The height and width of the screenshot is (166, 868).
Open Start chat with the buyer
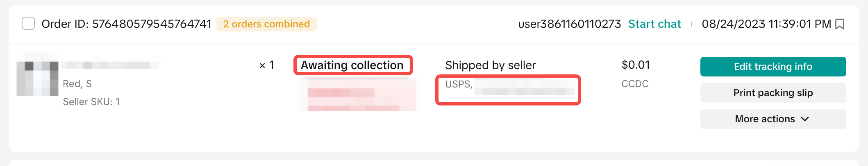coord(654,24)
